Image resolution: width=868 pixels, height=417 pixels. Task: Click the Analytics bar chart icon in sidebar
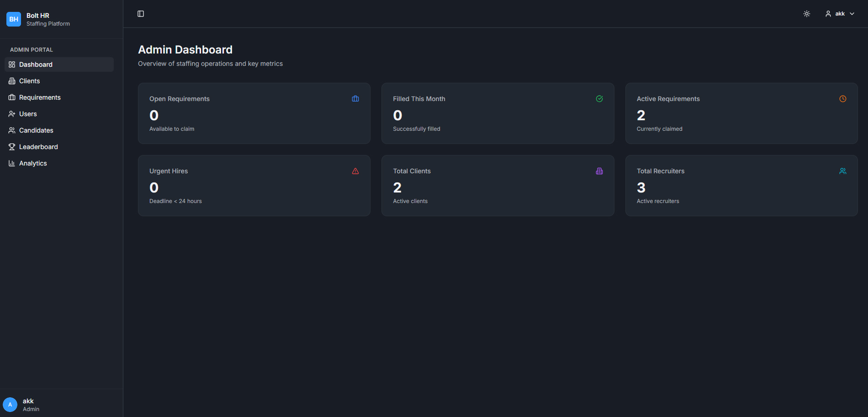tap(12, 163)
